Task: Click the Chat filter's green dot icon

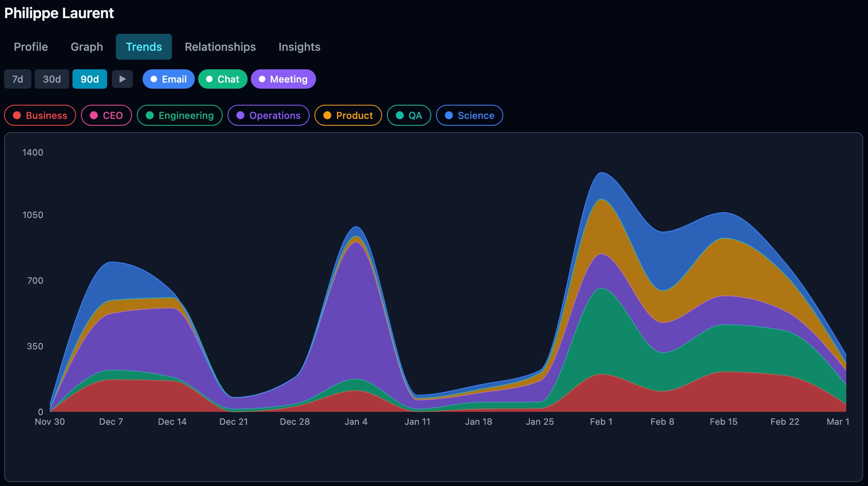Action: 209,79
